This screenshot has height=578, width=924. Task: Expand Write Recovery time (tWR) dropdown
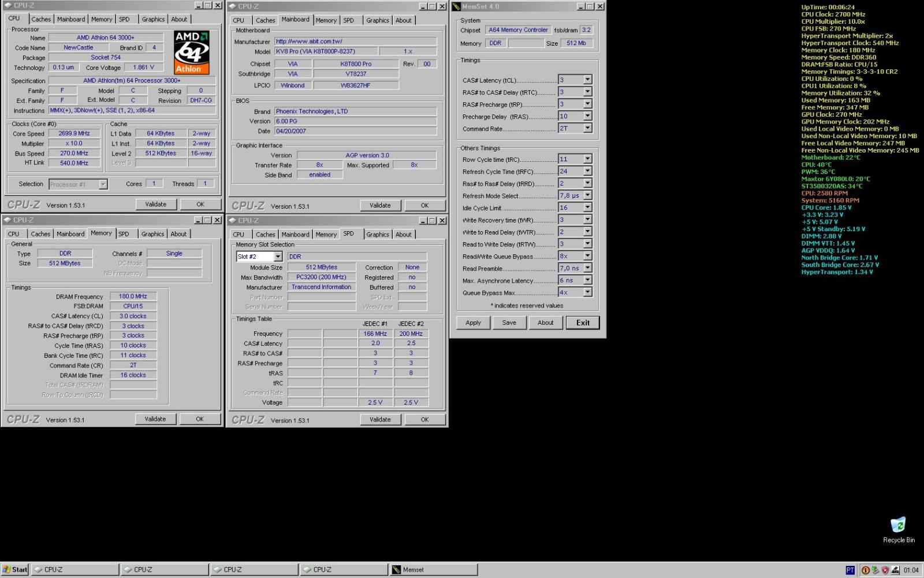(x=587, y=220)
